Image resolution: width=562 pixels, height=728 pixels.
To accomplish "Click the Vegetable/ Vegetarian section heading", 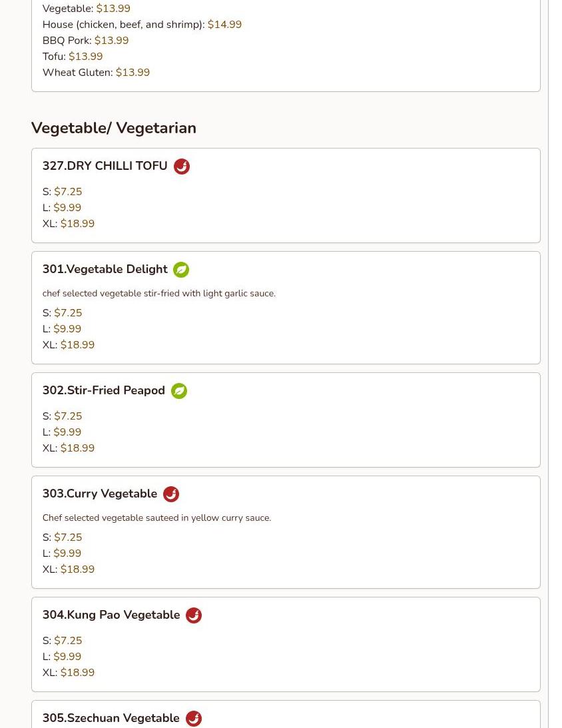I will (x=113, y=128).
